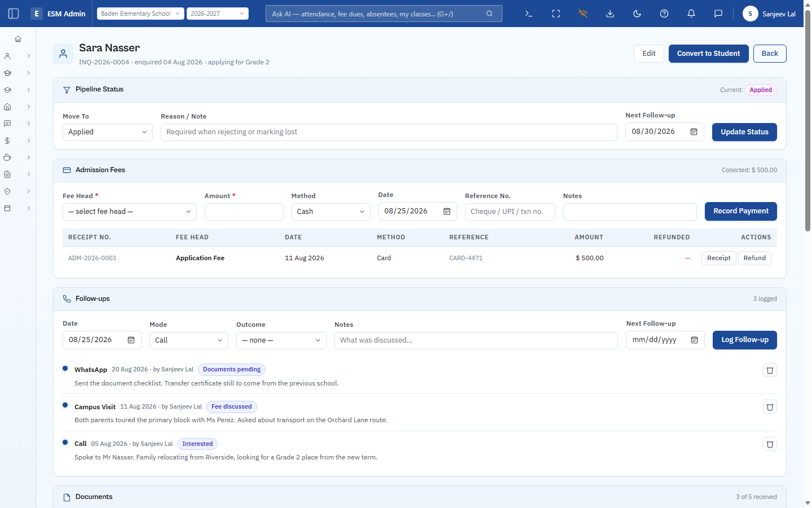
Task: Expand the coffee cup sidebar section chevron
Action: coord(28,157)
